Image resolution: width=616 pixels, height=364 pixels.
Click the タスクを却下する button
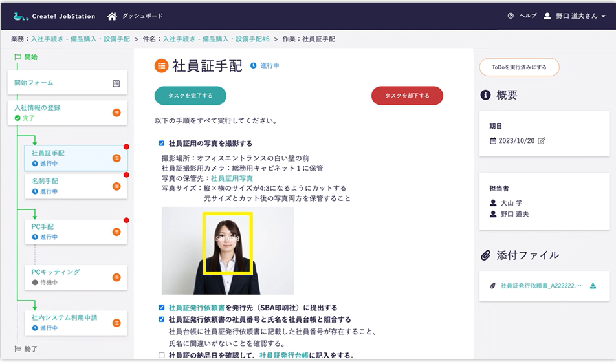coord(407,96)
